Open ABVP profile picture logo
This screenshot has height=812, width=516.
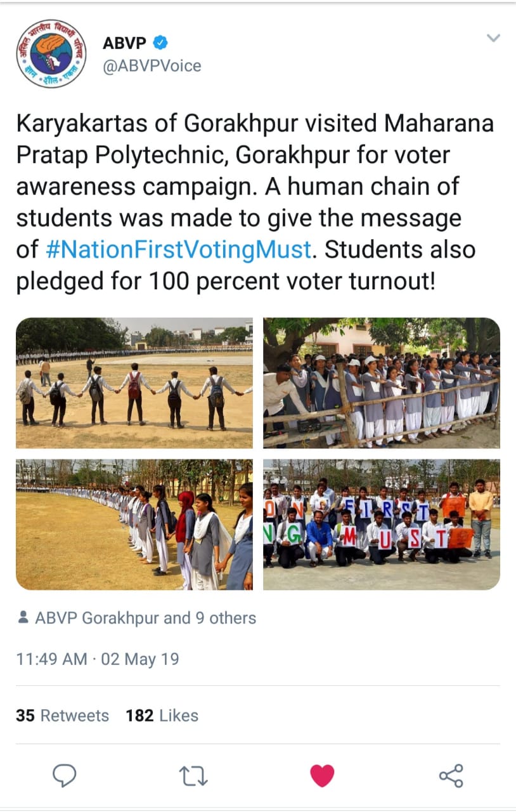(51, 53)
